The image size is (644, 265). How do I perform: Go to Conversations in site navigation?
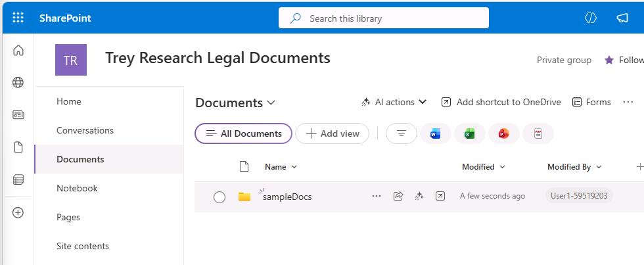[x=85, y=130]
